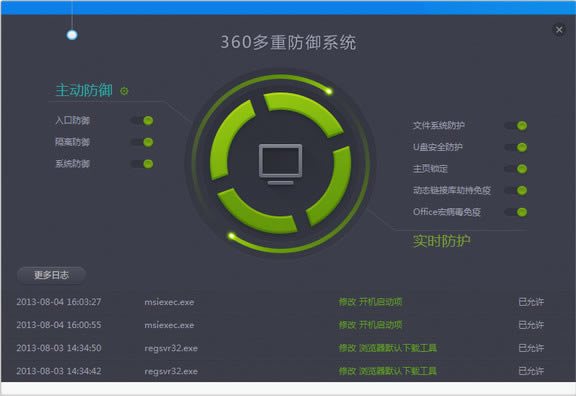
Task: Click the 主页锁定 label
Action: 430,169
